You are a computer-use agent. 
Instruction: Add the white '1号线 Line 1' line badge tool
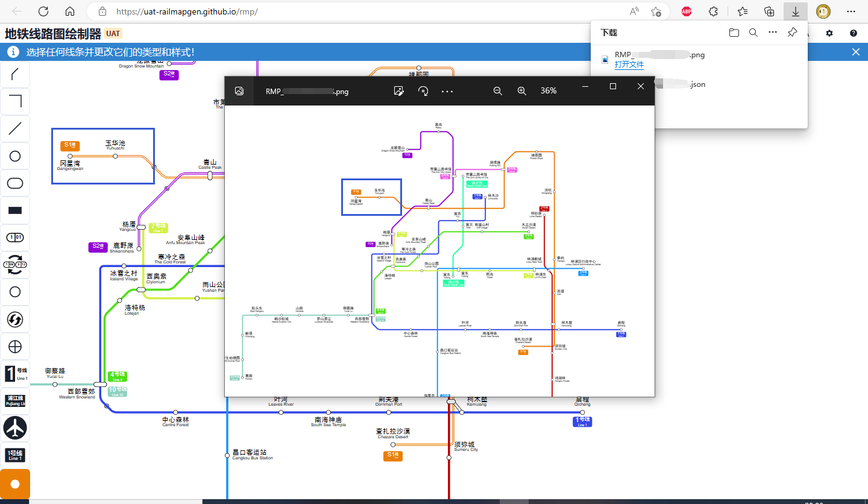tap(15, 374)
